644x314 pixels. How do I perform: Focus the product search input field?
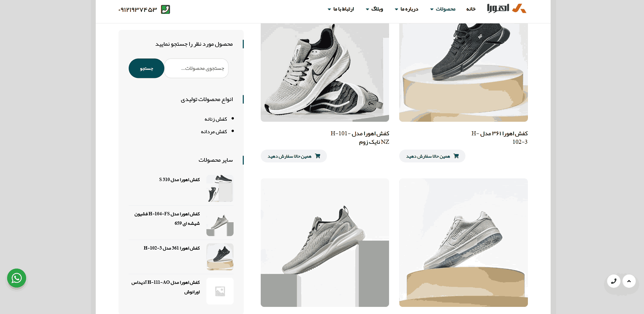[197, 68]
